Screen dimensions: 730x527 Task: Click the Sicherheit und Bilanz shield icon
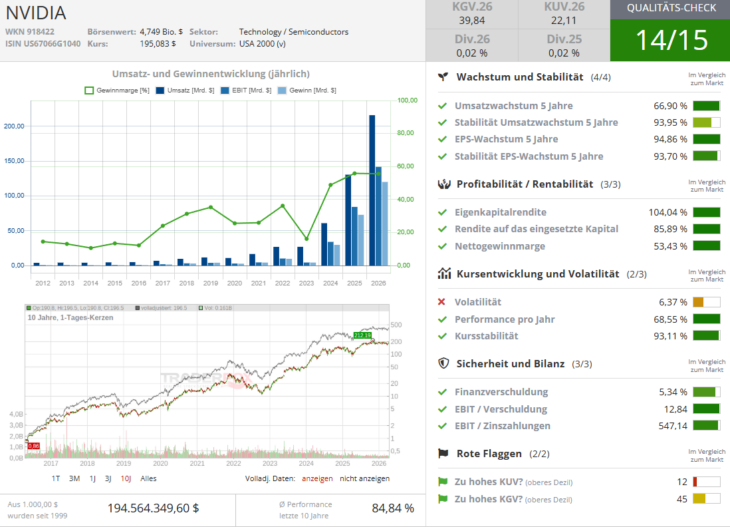coord(443,364)
